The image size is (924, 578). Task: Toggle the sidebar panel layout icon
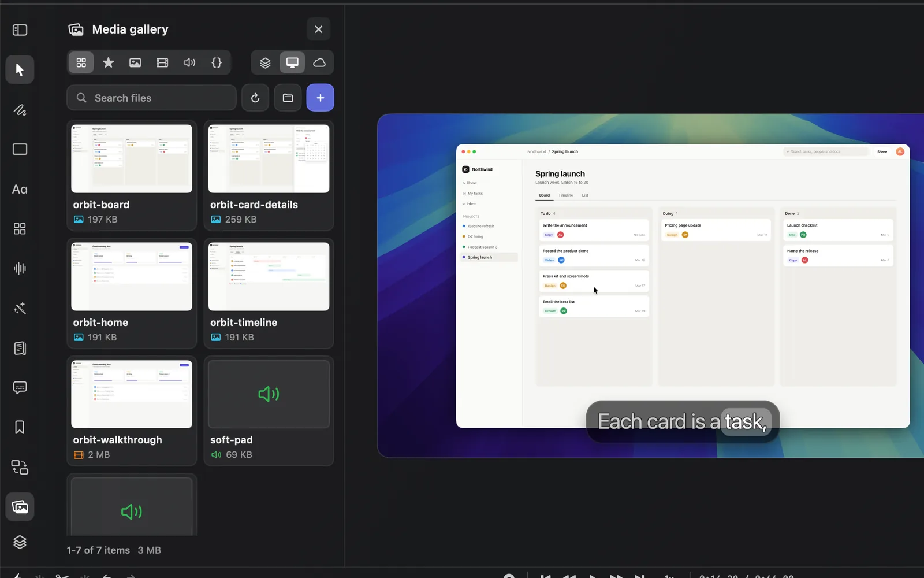click(x=20, y=30)
